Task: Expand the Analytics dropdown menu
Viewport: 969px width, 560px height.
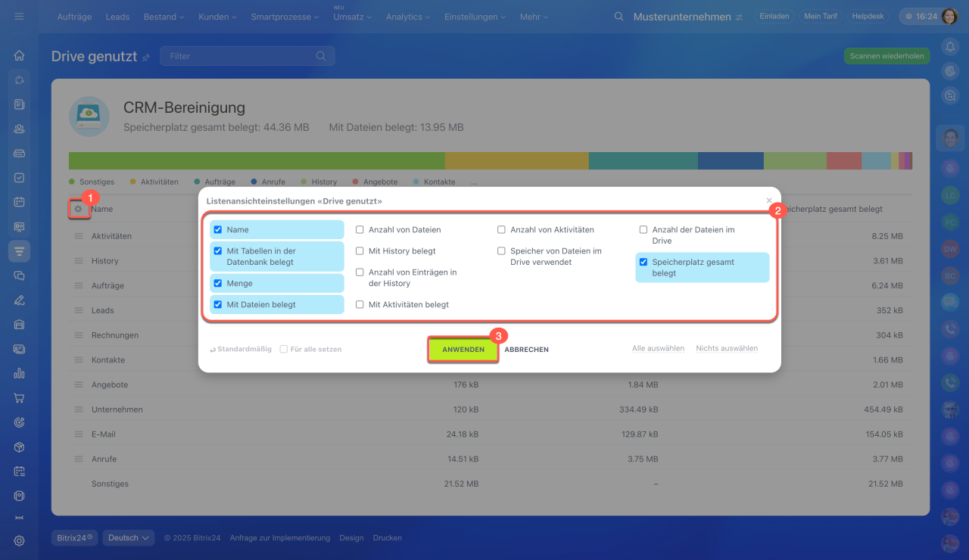Action: [409, 17]
